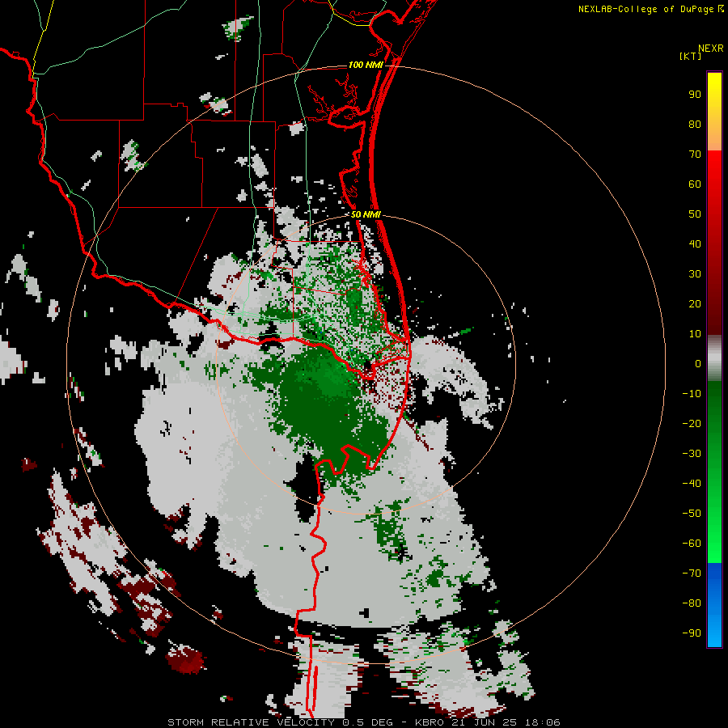Click the 70 value on velocity scale

695,154
